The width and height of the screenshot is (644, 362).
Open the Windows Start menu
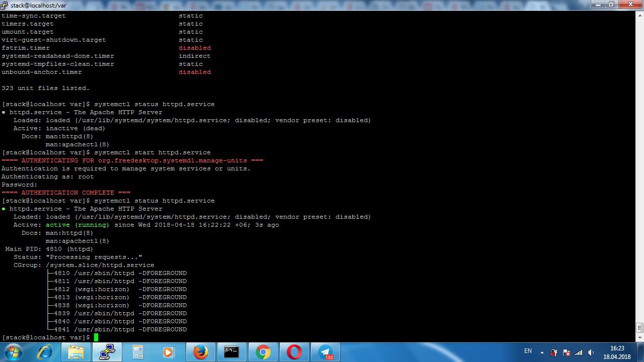[14, 352]
